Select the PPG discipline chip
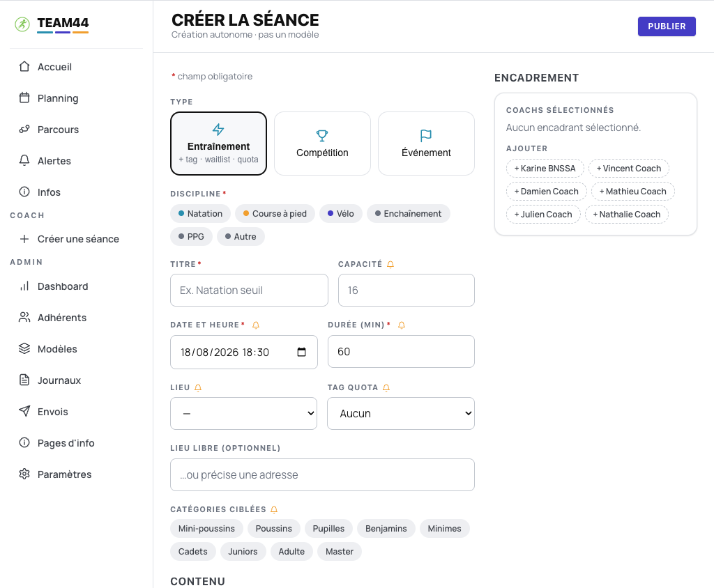The height and width of the screenshot is (588, 714). 191,237
